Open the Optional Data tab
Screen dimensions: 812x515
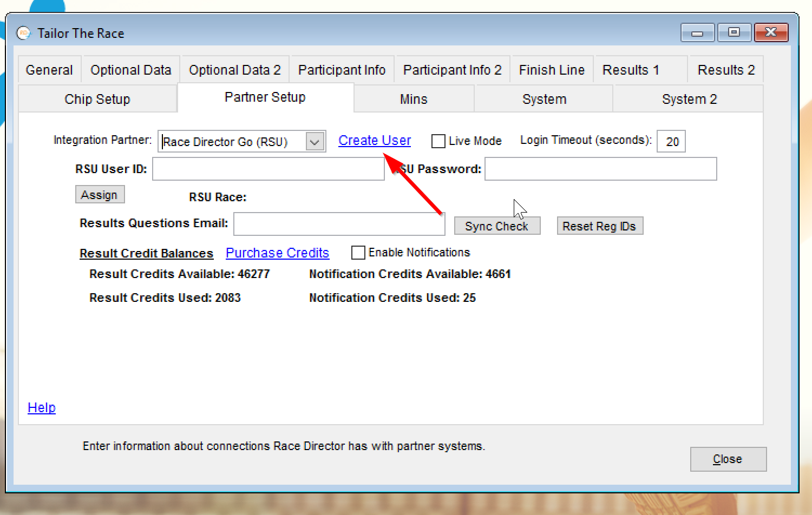click(130, 70)
